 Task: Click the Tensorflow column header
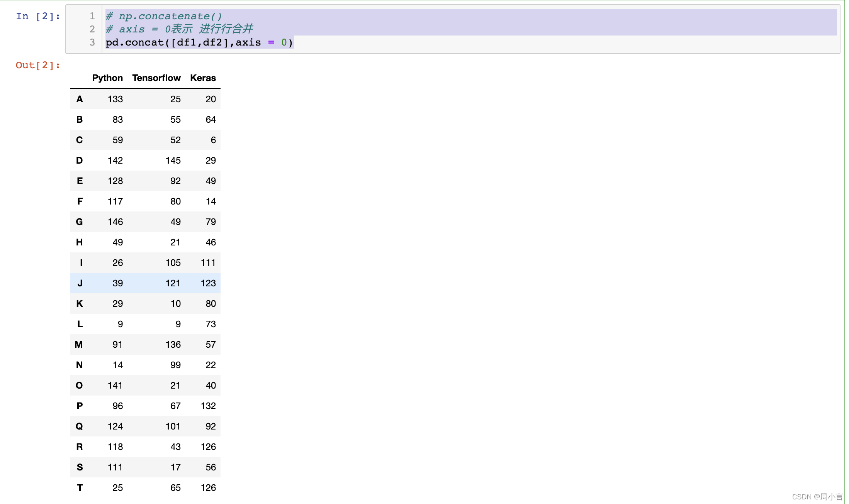pyautogui.click(x=156, y=78)
